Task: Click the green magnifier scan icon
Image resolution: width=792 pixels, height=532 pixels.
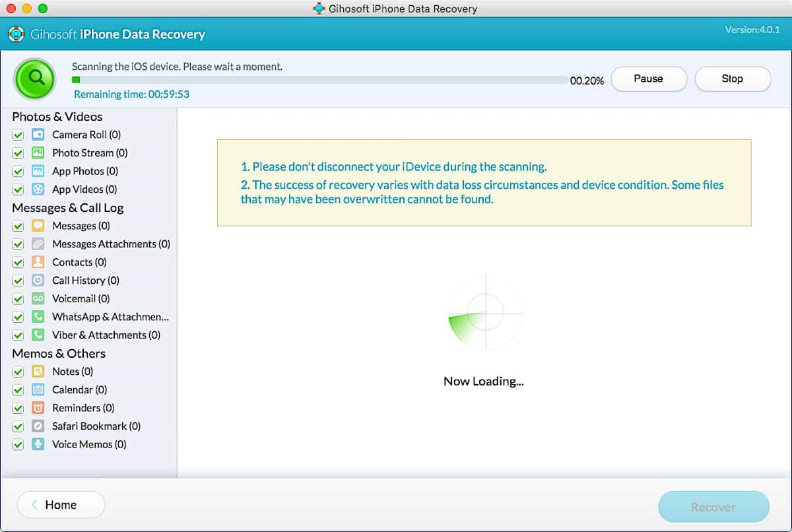Action: click(x=36, y=79)
